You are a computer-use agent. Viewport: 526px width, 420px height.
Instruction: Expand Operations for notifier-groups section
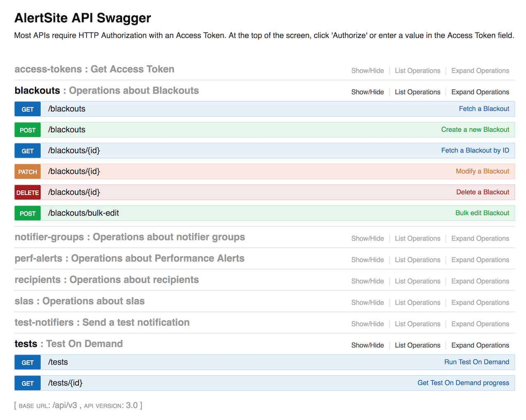click(x=480, y=239)
